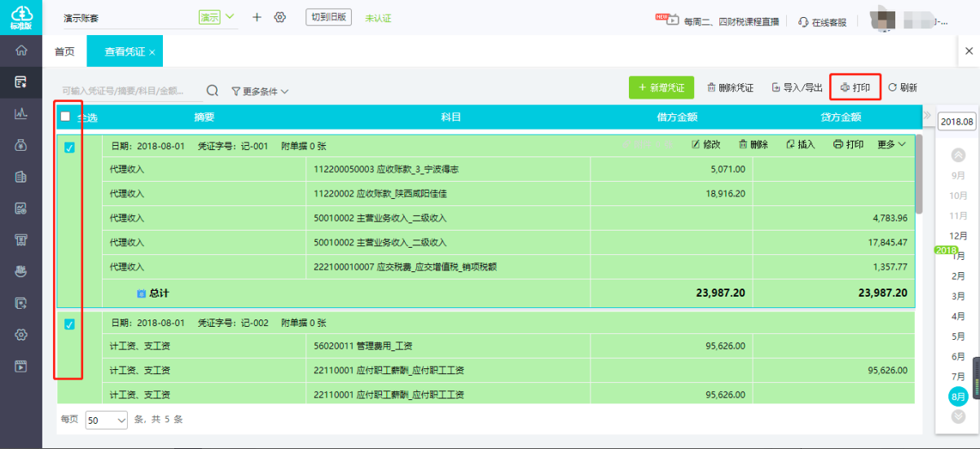Screen dimensions: 980x449
Task: Close the 查看凭证 tab
Action: (x=152, y=52)
